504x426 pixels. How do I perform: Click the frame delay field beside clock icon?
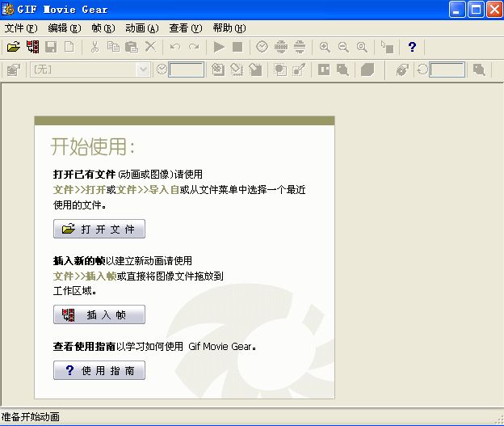pos(187,70)
